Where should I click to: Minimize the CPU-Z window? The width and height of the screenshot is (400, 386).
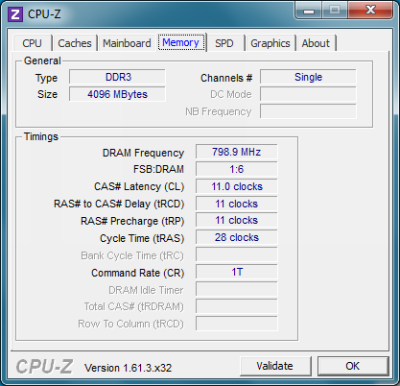click(x=309, y=10)
